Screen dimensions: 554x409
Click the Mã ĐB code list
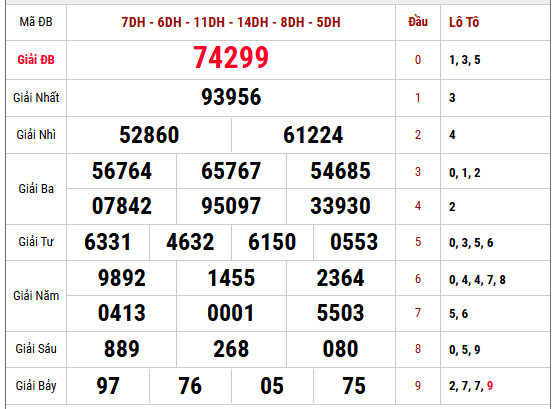coord(231,22)
